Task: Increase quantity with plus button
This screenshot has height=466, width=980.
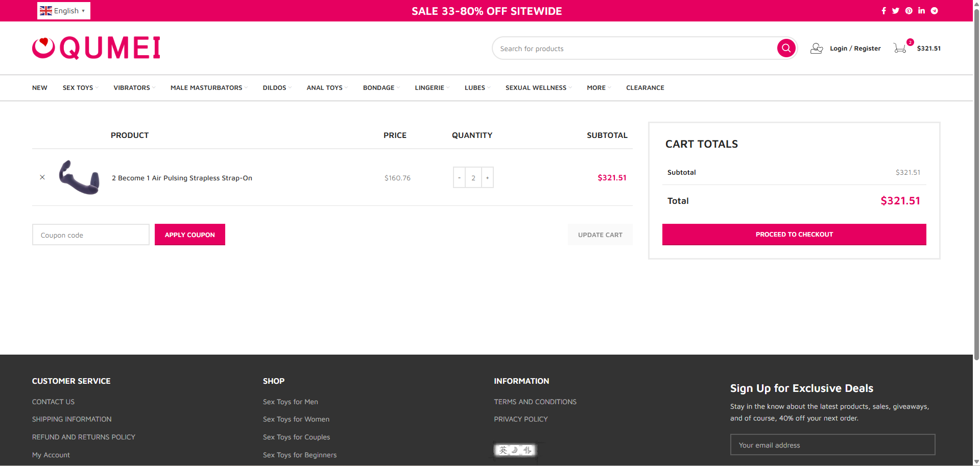Action: click(x=488, y=177)
